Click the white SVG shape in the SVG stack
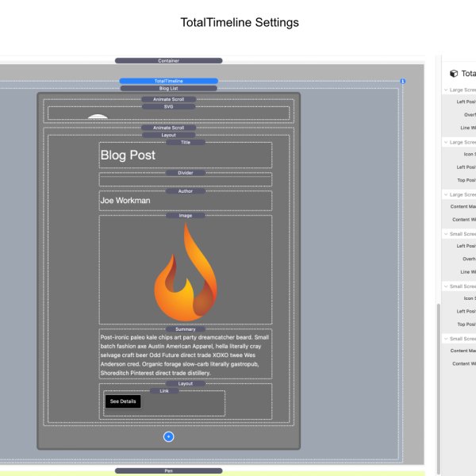This screenshot has width=476, height=476. coord(98,117)
